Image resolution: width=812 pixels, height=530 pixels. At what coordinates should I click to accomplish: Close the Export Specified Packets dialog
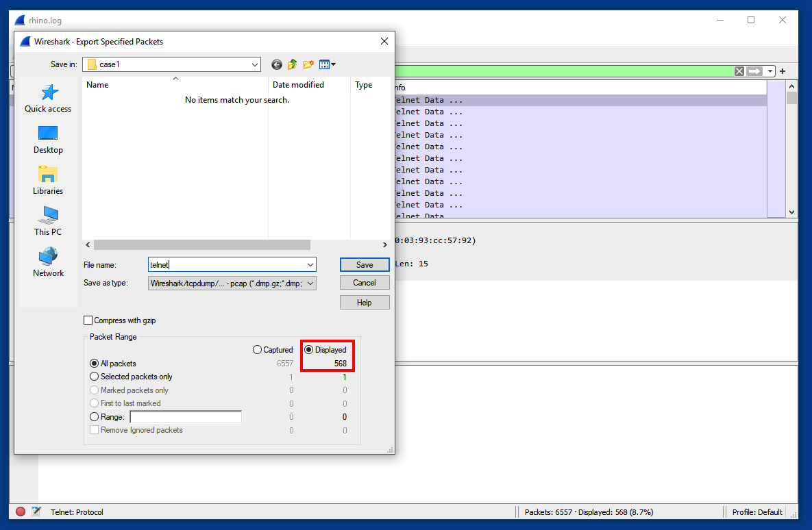pos(384,41)
